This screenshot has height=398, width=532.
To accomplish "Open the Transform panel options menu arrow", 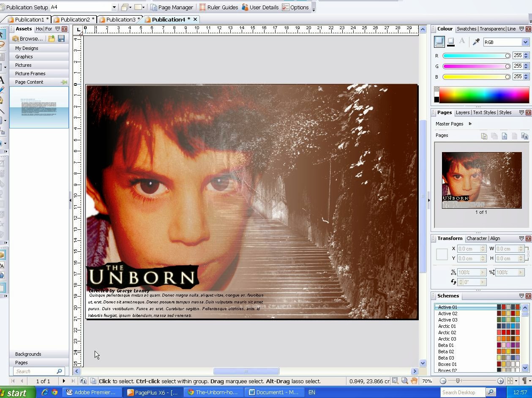I will pos(521,238).
